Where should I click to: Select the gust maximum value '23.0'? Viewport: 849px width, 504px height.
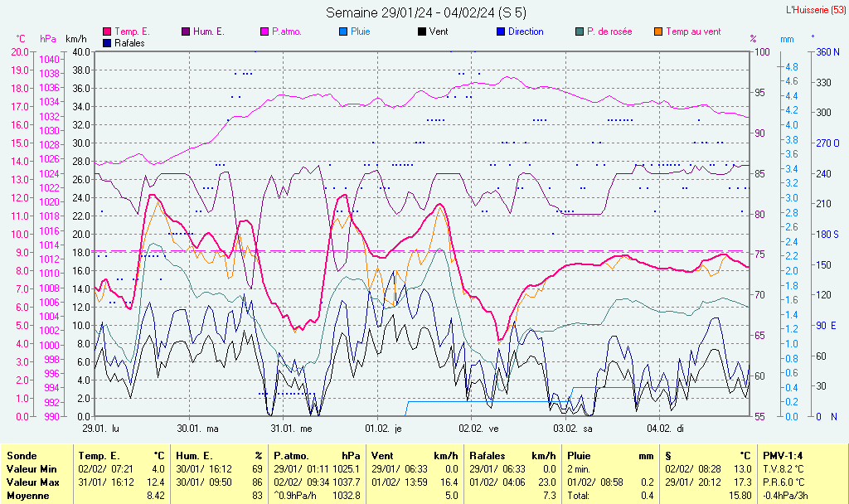coord(547,482)
